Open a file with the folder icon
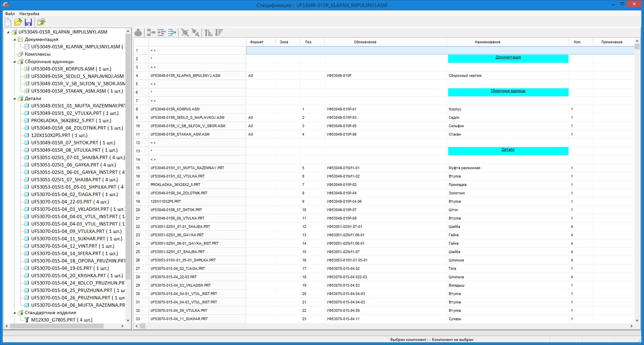 click(x=18, y=22)
